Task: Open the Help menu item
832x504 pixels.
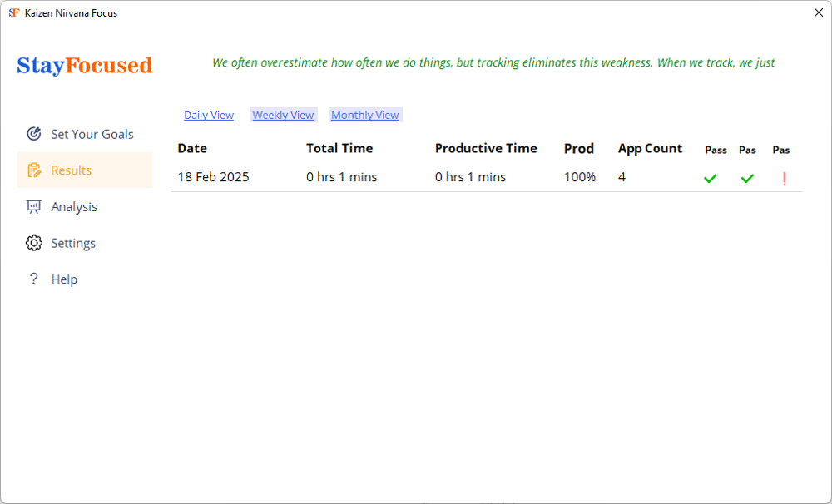Action: click(64, 279)
